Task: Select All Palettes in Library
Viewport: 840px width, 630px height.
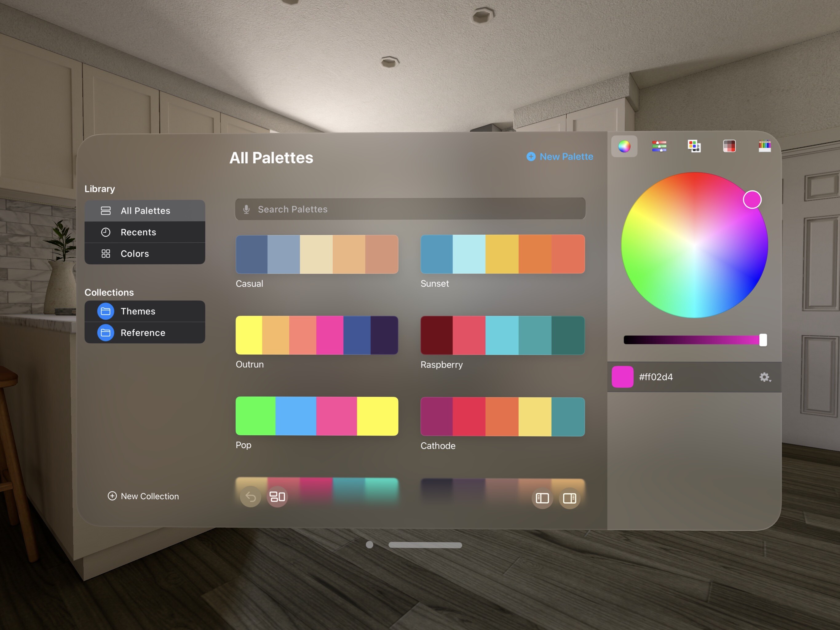Action: [x=145, y=210]
